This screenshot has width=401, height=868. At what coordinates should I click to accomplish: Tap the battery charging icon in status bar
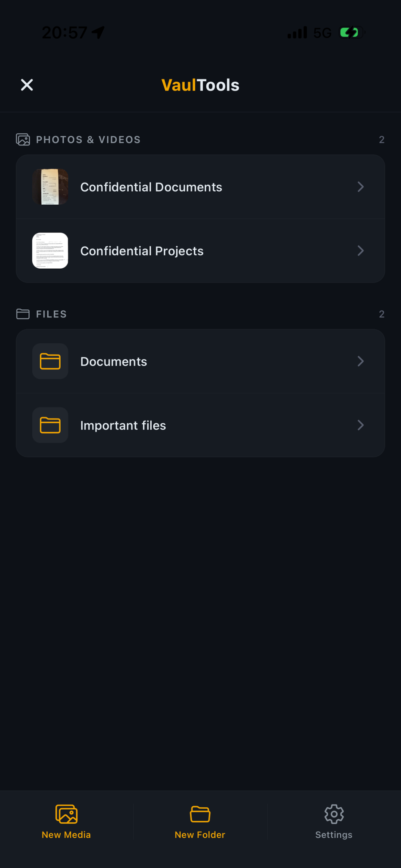pyautogui.click(x=352, y=33)
